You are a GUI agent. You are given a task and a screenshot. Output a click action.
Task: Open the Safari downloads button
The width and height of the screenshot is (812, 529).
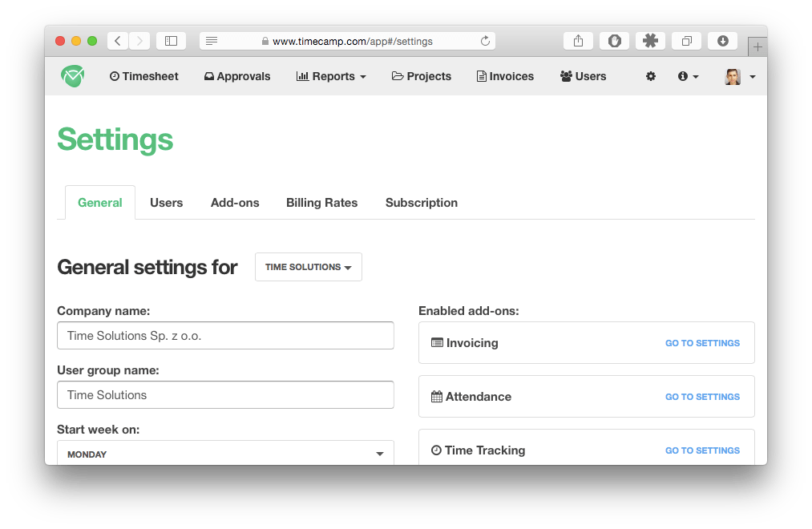(723, 41)
